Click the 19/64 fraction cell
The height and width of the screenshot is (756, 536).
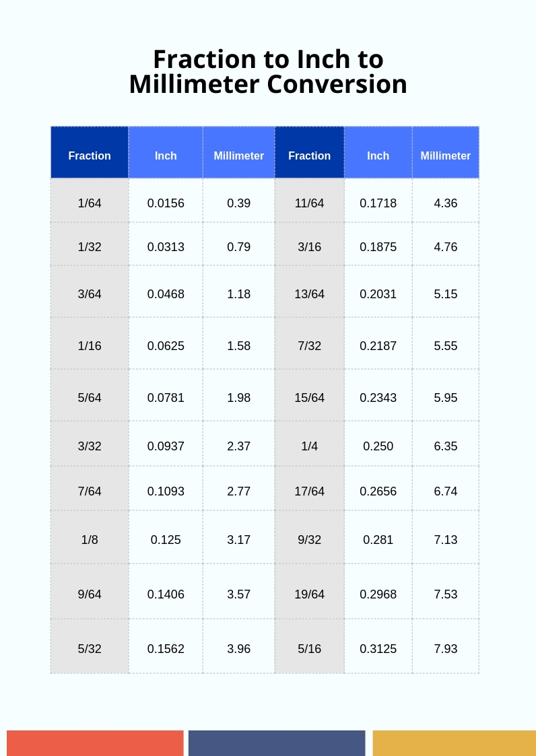click(x=310, y=594)
